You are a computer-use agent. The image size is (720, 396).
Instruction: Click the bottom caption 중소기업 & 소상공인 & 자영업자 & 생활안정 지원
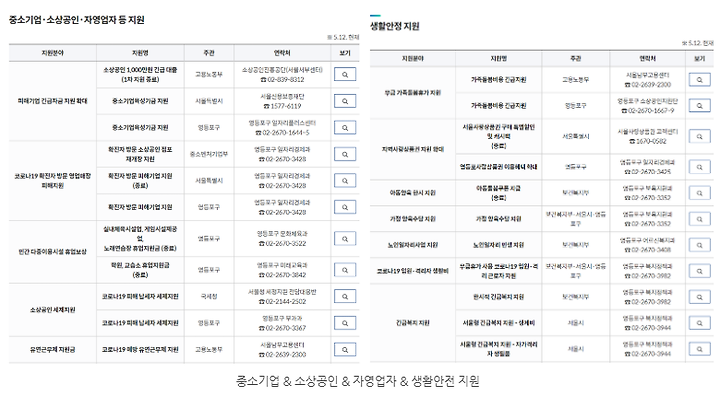pyautogui.click(x=358, y=381)
